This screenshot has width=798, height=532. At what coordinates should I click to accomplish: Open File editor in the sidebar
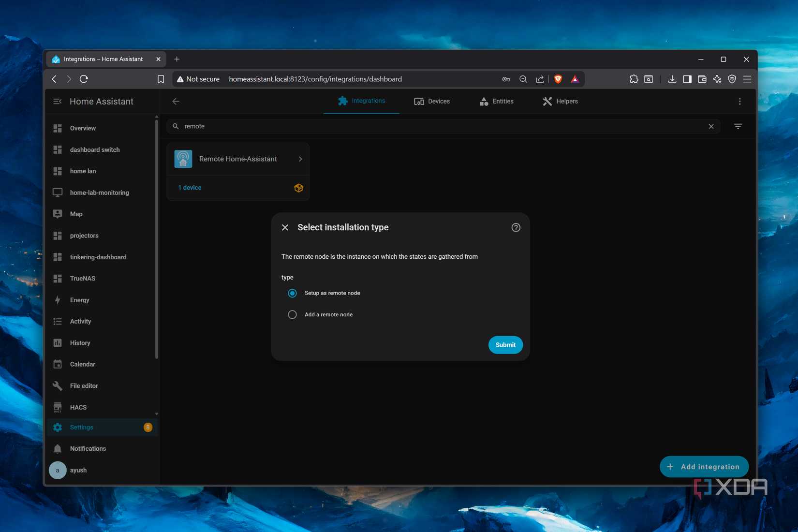(102, 385)
